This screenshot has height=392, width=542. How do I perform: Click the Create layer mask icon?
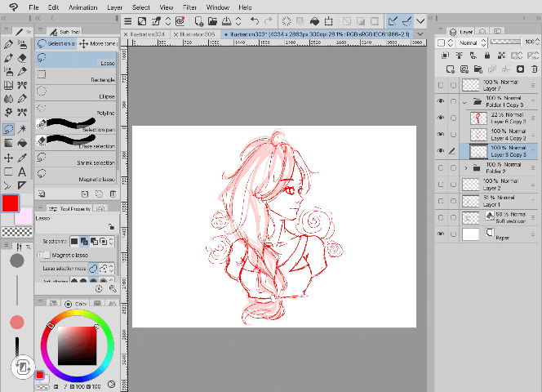(520, 69)
